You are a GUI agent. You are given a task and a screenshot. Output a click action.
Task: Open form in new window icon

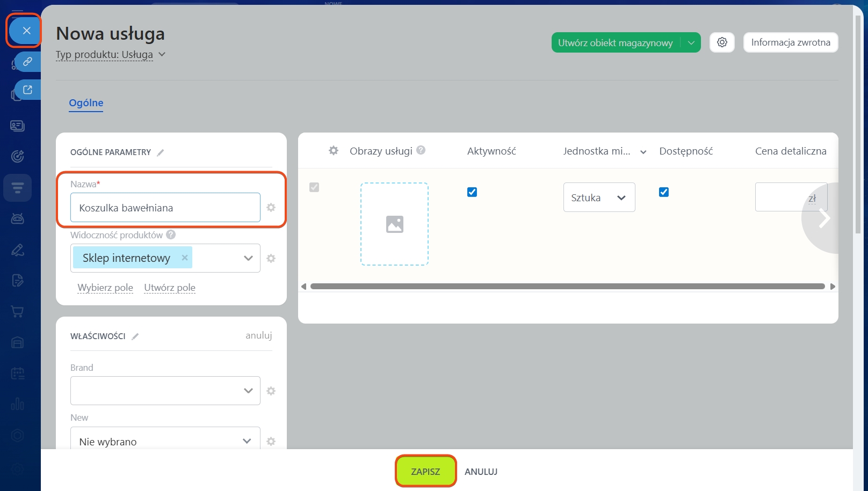[x=27, y=90]
